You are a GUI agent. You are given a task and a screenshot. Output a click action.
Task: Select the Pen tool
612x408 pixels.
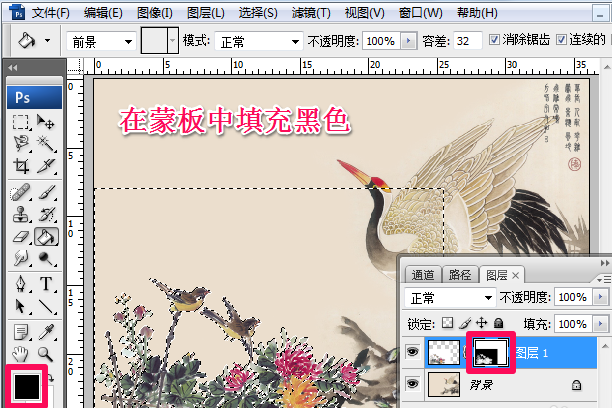pyautogui.click(x=20, y=284)
